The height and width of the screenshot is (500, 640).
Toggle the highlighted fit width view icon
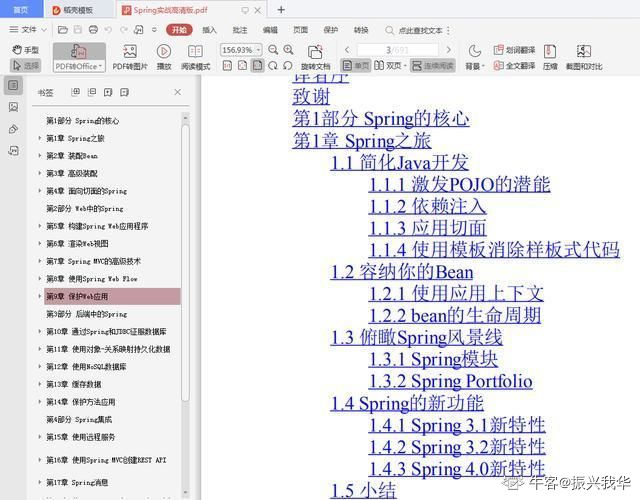coord(258,65)
